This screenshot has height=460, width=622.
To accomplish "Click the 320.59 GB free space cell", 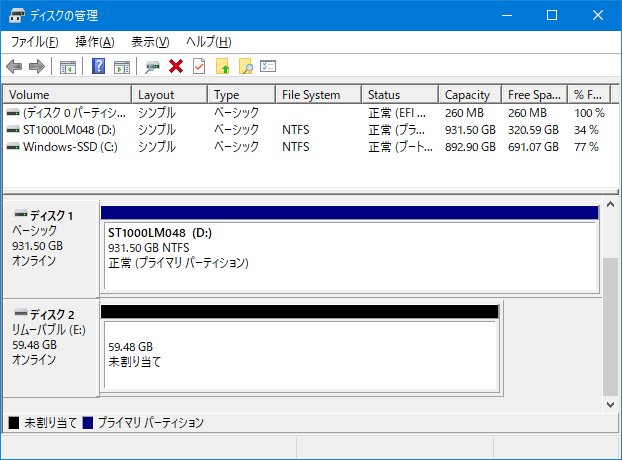I will pyautogui.click(x=533, y=130).
